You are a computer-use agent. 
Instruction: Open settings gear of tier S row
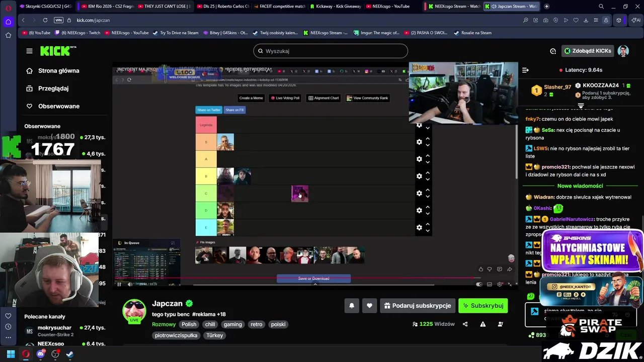click(419, 142)
